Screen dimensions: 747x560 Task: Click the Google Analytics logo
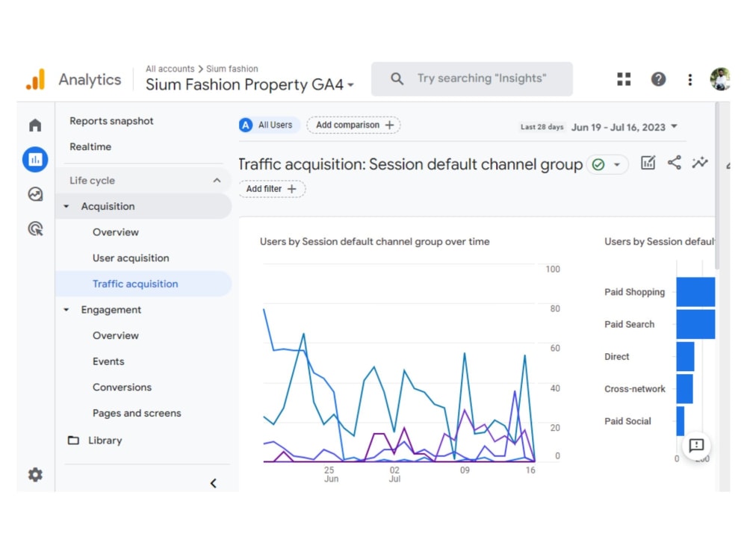pos(35,79)
